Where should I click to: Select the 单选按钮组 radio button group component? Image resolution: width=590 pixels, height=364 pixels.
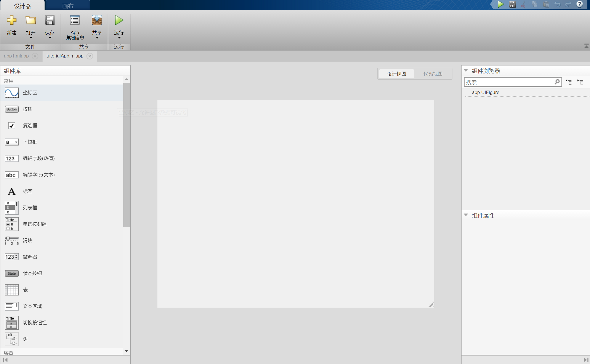pos(35,224)
